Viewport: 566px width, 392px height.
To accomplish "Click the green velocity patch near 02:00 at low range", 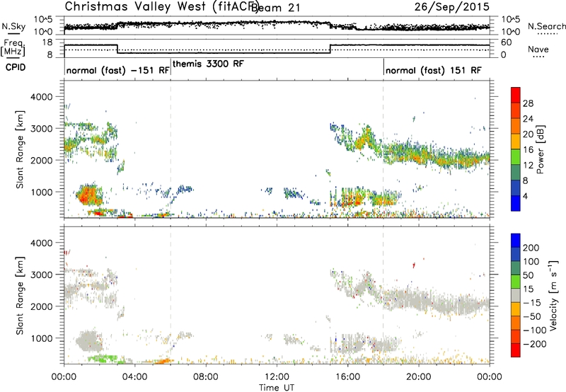I will pyautogui.click(x=103, y=359).
